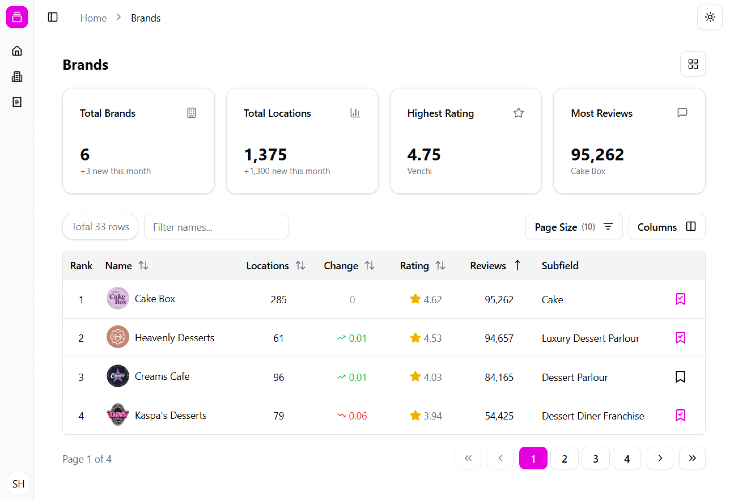Switch to grid view layout icon
Screen dimensions: 734x500
tap(692, 64)
